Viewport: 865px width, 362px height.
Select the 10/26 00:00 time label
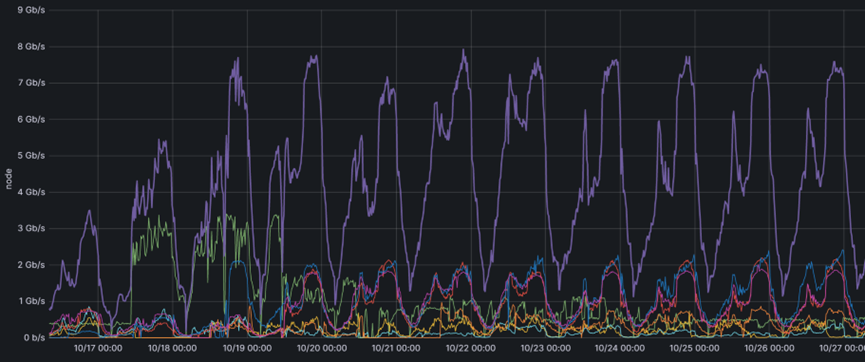click(x=769, y=348)
